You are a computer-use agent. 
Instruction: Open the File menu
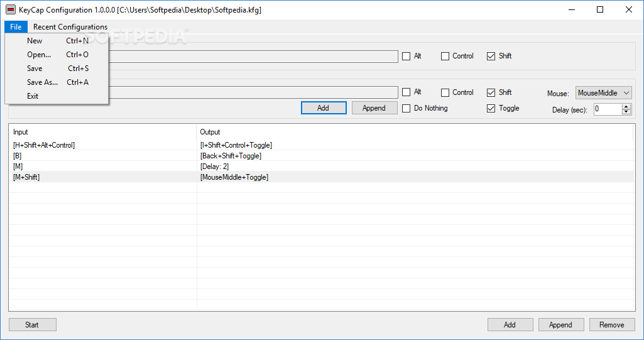pos(16,26)
